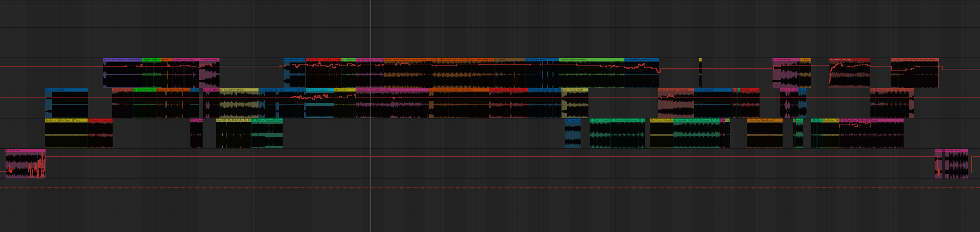980x232 pixels.
Task: Click 'Wu-Tang Clan - Wu-Tang 7th Chamber' clip
Action: pyautogui.click(x=871, y=133)
